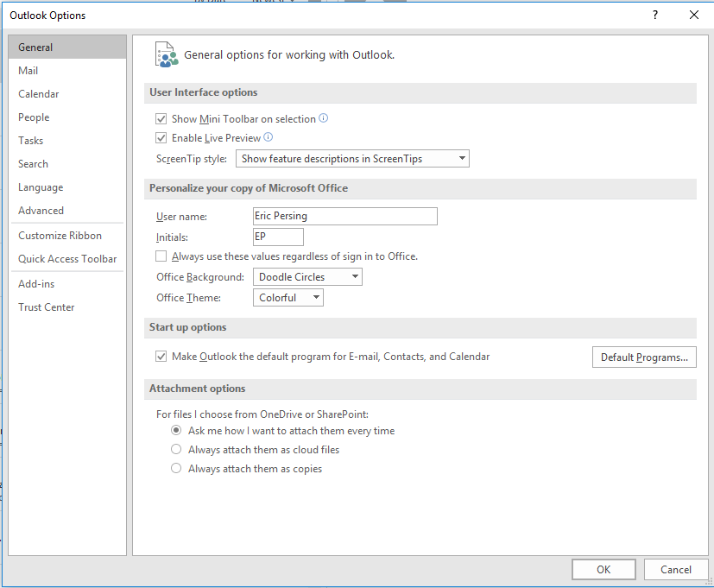Uncheck Show Mini Toolbar on selection
This screenshot has height=588, width=714.
coord(161,119)
